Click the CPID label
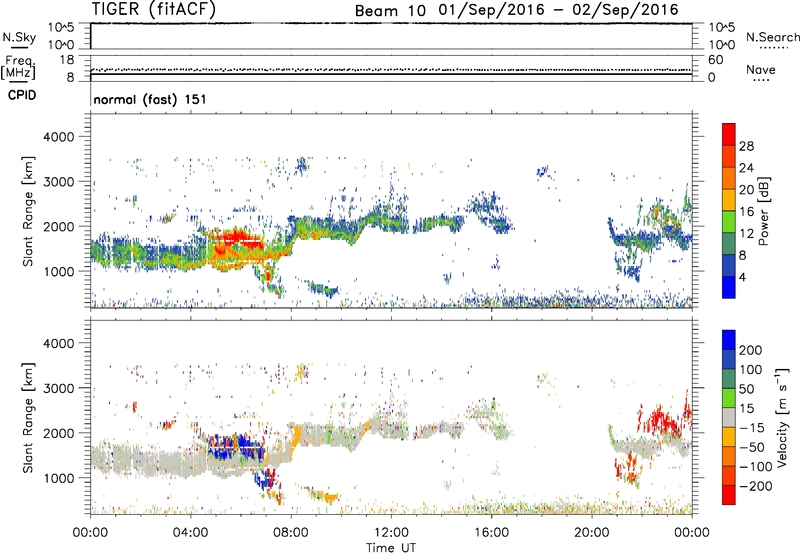Screen dimensions: 800x554 coord(22,95)
